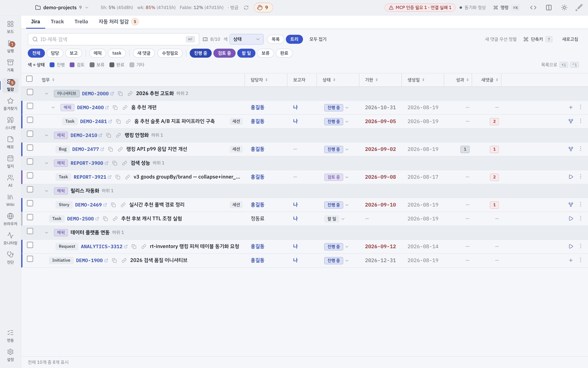
Task: Copy the DEMO-2481 issue key
Action: [118, 121]
